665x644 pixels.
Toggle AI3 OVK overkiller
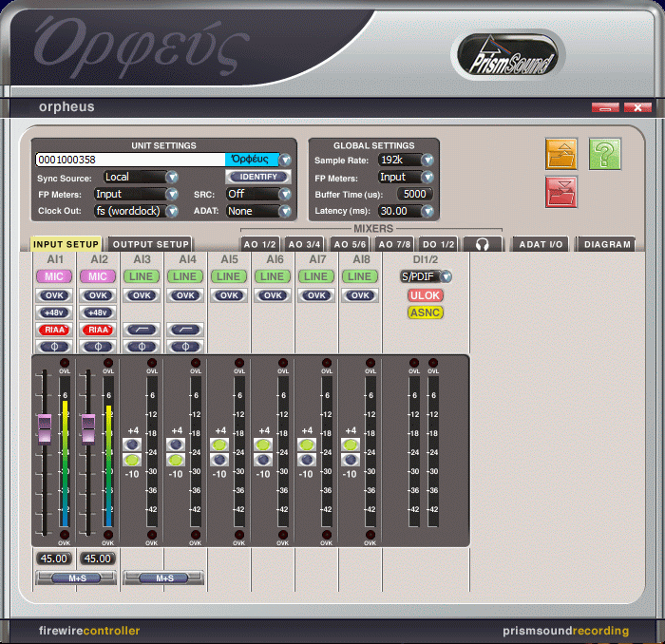(142, 295)
